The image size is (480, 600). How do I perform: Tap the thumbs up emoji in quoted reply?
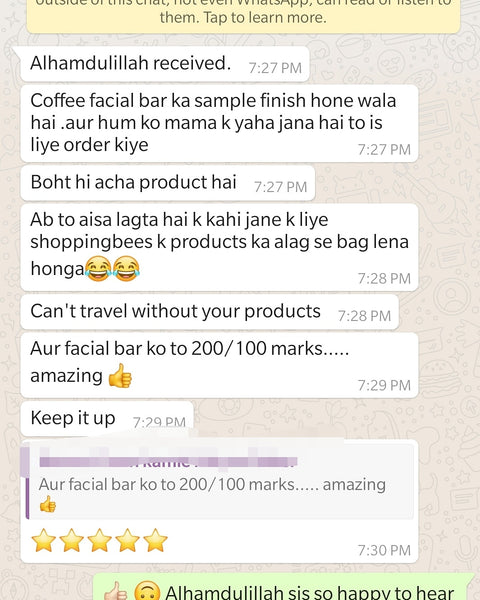point(48,504)
